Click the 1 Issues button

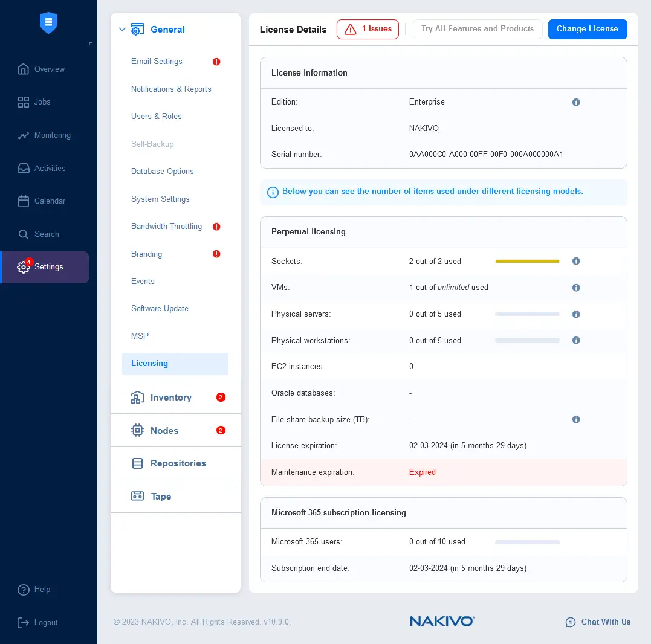[x=368, y=30]
